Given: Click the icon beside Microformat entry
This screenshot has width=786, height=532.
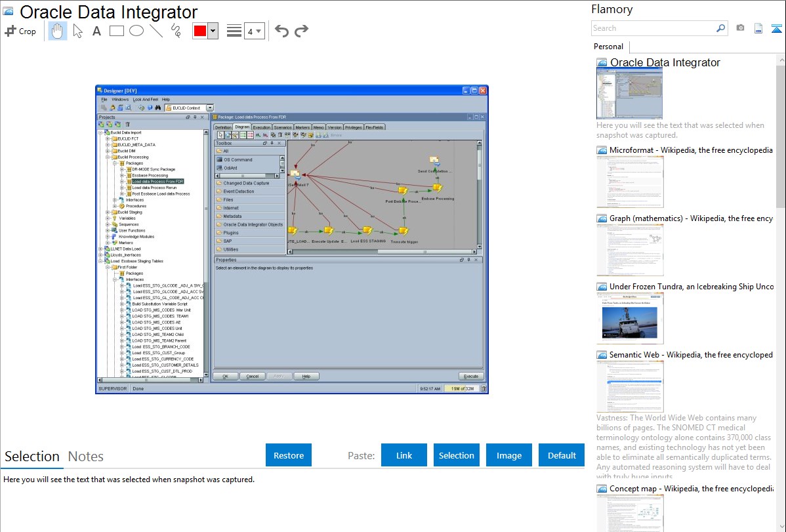Looking at the screenshot, I should (602, 150).
